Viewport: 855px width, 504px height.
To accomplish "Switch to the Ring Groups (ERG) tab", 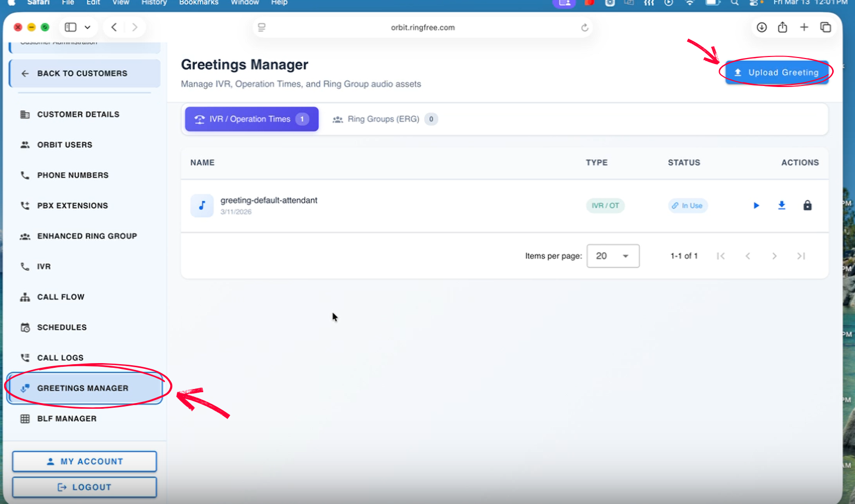I will [384, 119].
